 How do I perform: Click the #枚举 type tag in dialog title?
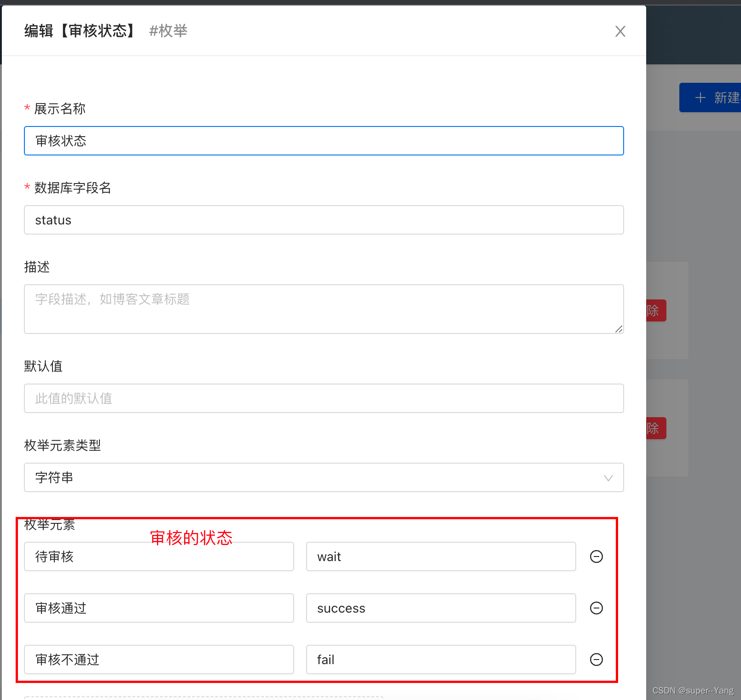click(168, 31)
